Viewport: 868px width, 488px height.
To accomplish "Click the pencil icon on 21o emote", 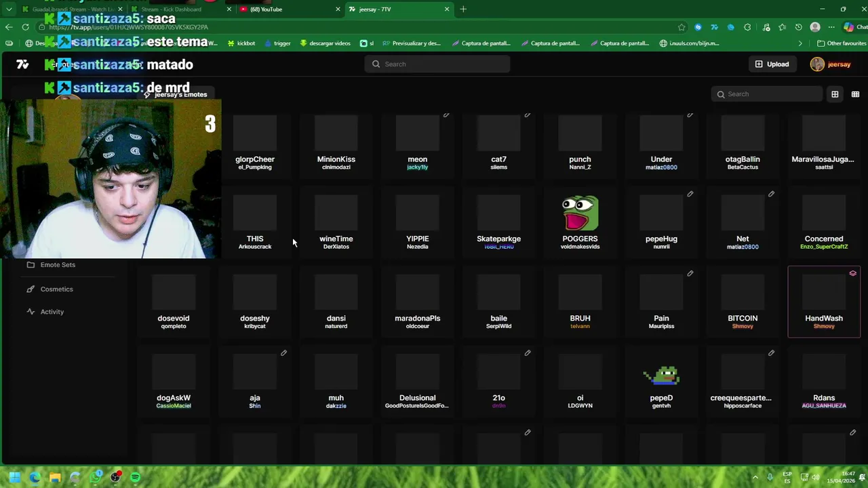I will [x=527, y=353].
